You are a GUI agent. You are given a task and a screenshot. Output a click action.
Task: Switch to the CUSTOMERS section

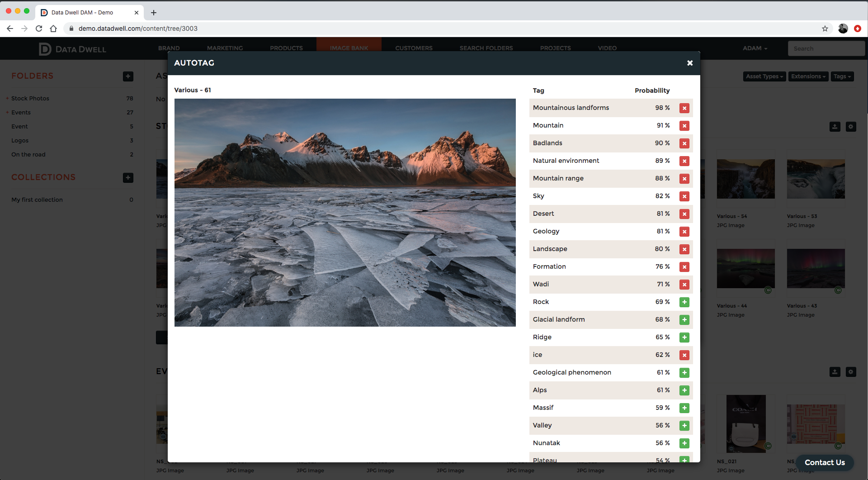[x=413, y=48]
